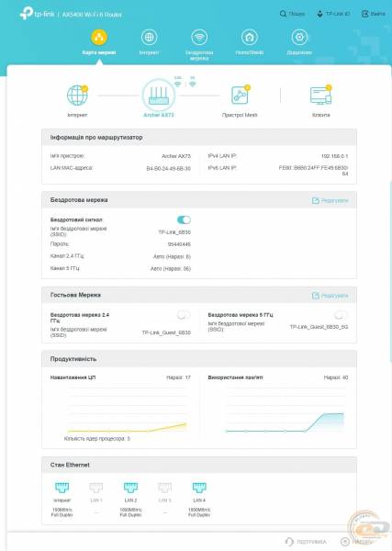Select the Карта мережі tab
This screenshot has height=551, width=392.
pos(99,42)
